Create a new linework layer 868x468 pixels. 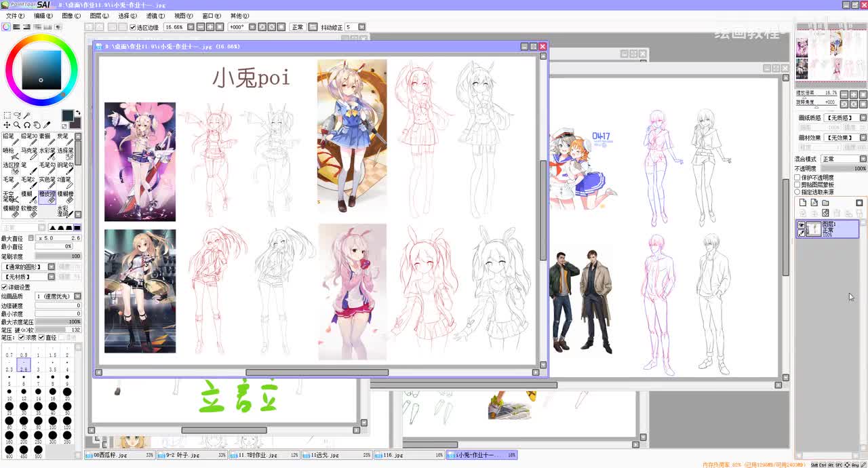click(814, 203)
